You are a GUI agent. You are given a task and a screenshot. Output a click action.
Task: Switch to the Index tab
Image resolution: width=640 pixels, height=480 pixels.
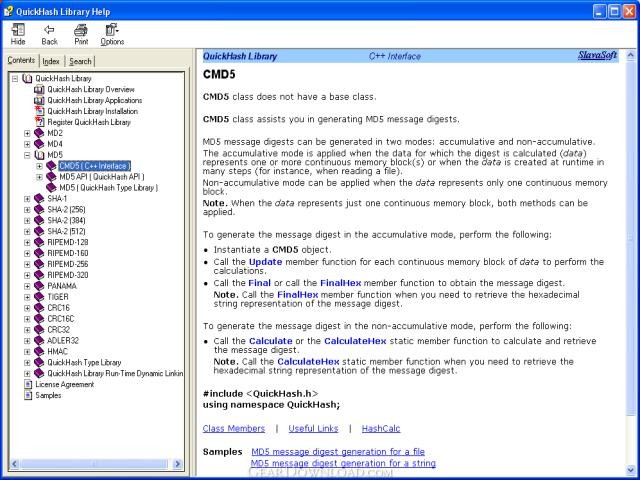point(51,61)
